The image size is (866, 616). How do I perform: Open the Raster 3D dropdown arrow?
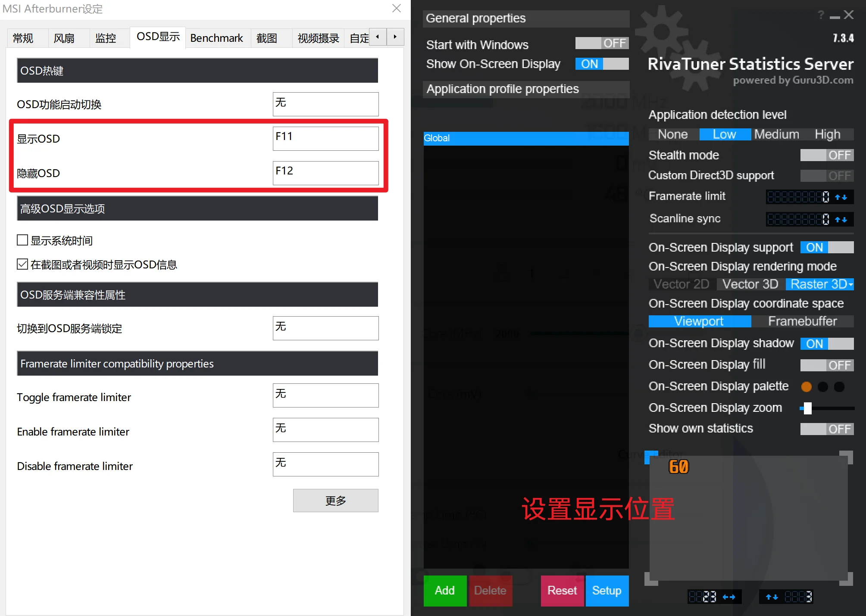pyautogui.click(x=850, y=284)
